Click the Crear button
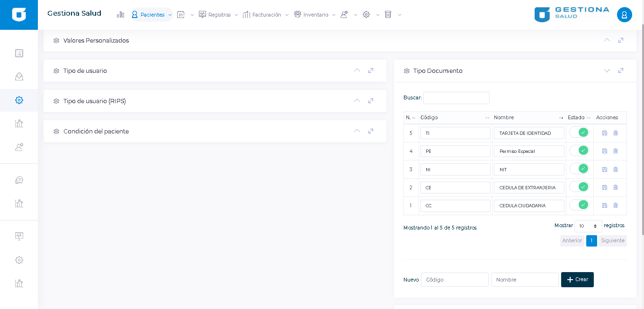The height and width of the screenshot is (309, 644). (x=577, y=280)
